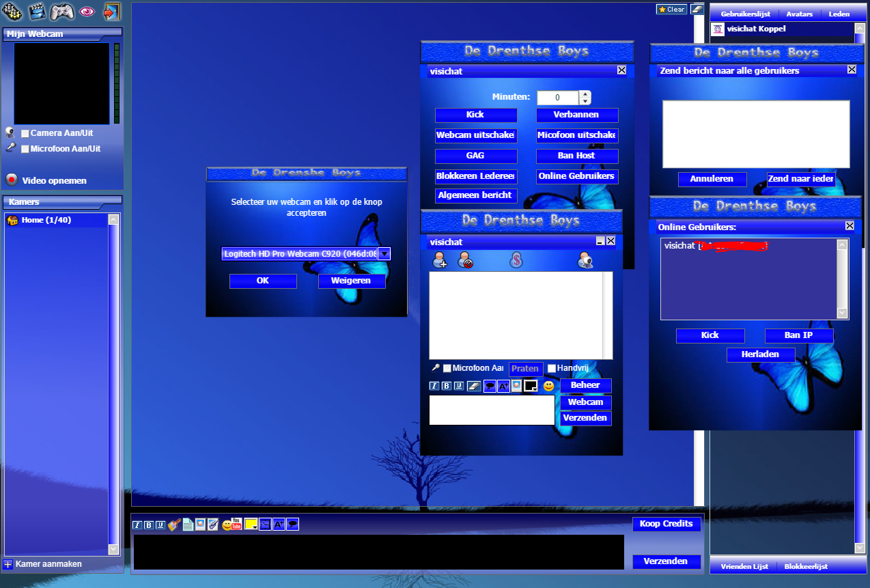Increase the Minuten value with up arrow
The image size is (870, 588).
pos(585,94)
